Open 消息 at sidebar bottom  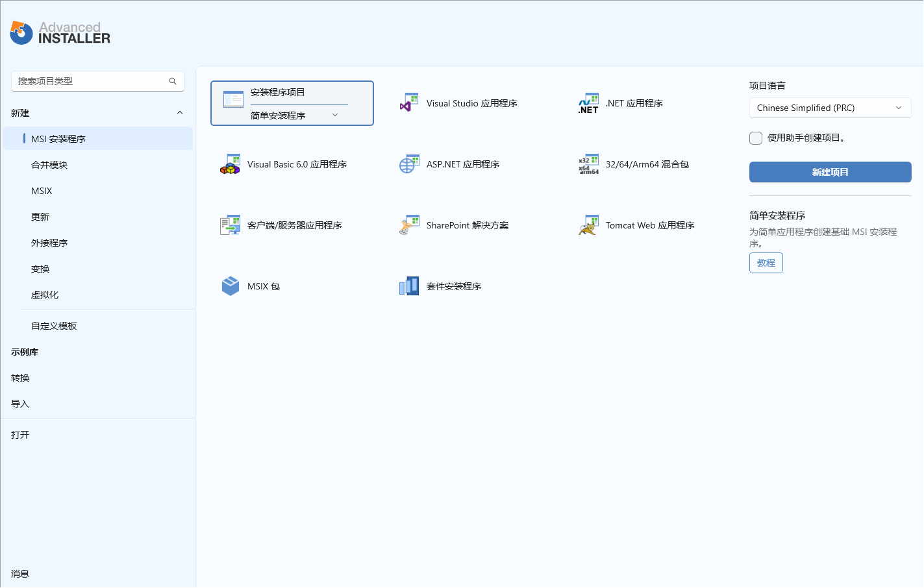98,574
